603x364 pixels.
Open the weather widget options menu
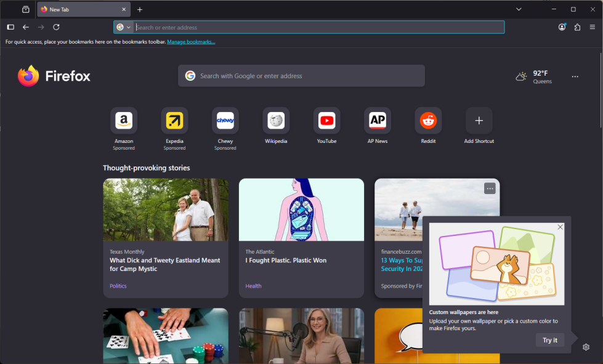click(x=575, y=76)
